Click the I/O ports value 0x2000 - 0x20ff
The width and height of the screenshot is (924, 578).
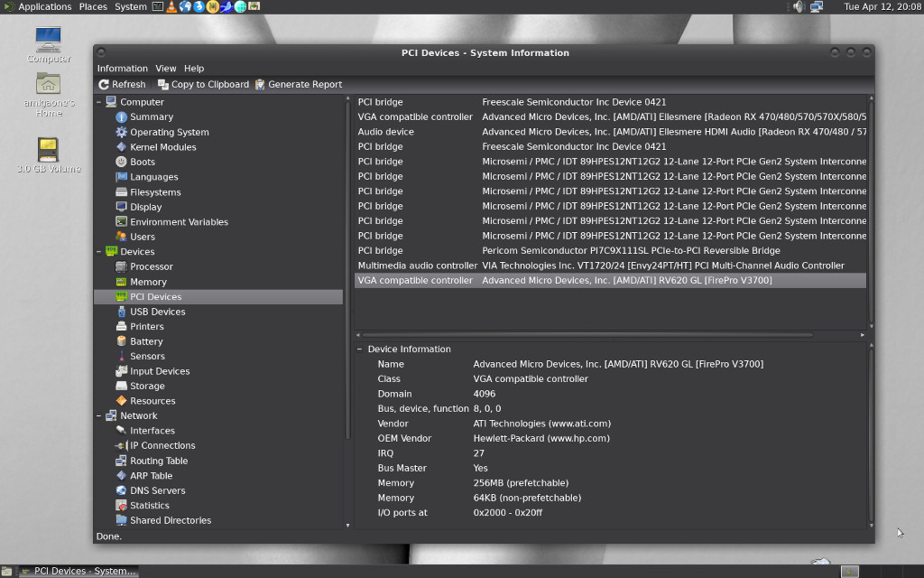tap(507, 513)
